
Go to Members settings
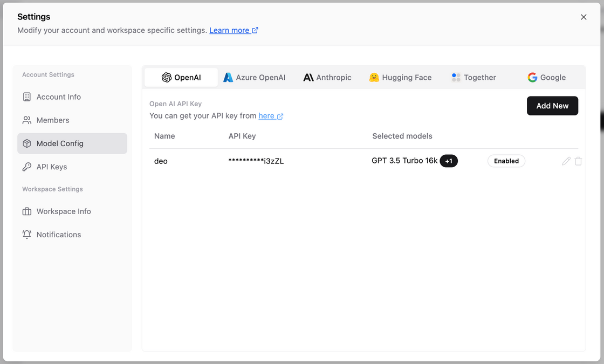72,120
